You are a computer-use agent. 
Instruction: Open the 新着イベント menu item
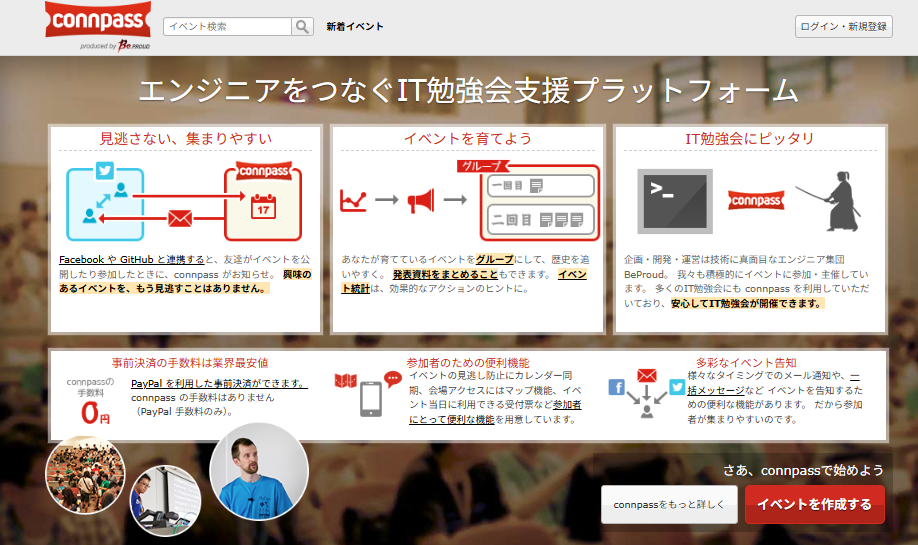pos(354,27)
